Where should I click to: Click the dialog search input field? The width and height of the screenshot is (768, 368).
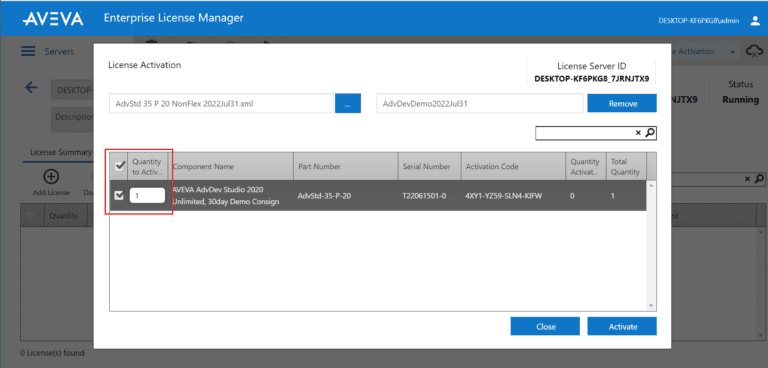[584, 133]
